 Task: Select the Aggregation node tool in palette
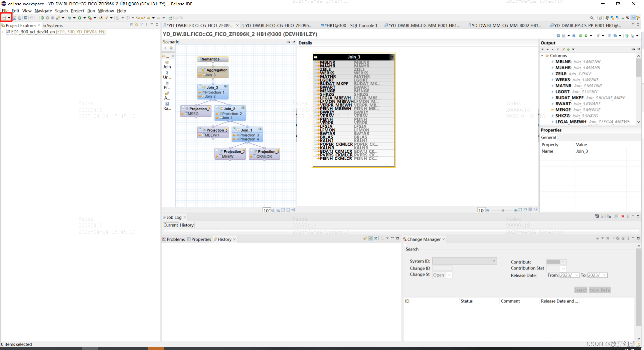167,96
